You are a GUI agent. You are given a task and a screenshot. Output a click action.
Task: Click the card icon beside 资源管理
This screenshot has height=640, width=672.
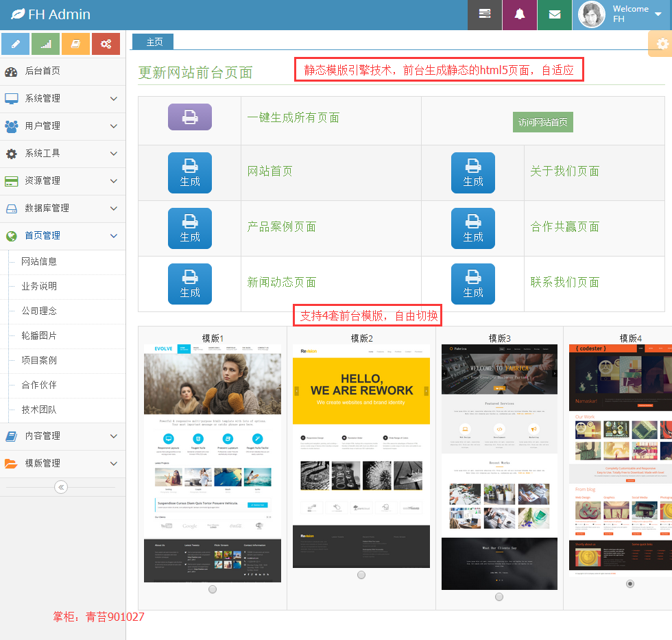[x=11, y=181]
